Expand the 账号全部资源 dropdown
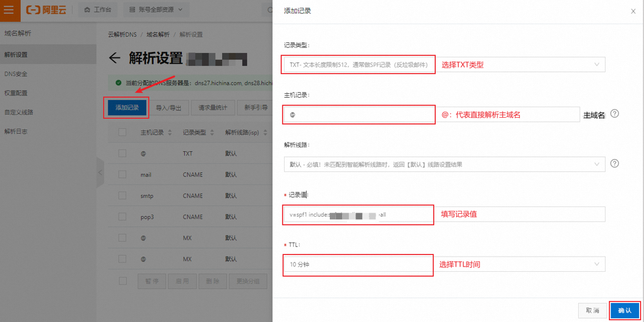644x322 pixels. click(156, 10)
